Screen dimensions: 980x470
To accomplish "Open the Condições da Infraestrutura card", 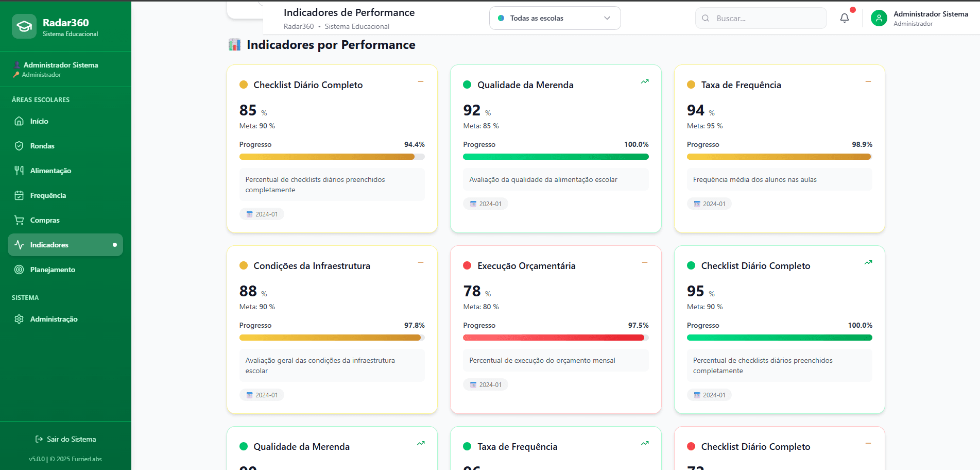I will tap(312, 266).
